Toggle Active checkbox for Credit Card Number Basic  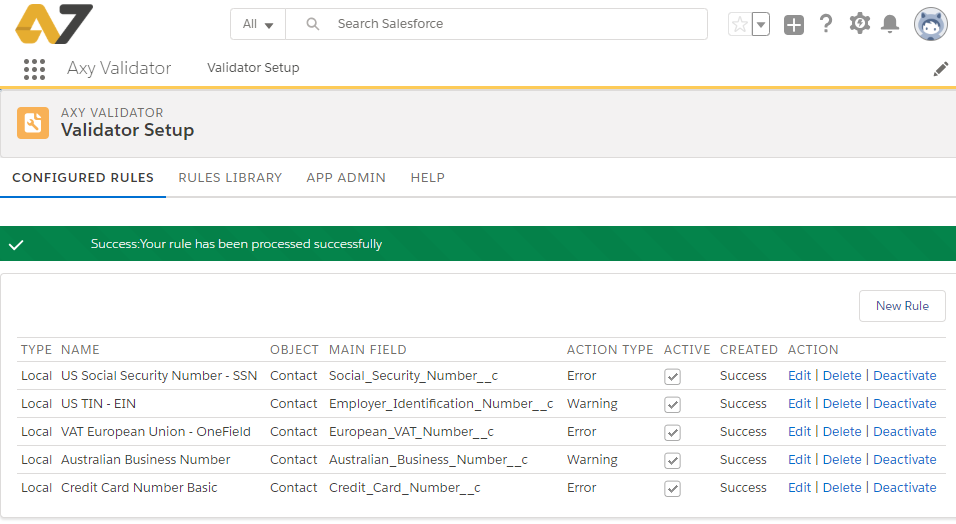pos(672,489)
